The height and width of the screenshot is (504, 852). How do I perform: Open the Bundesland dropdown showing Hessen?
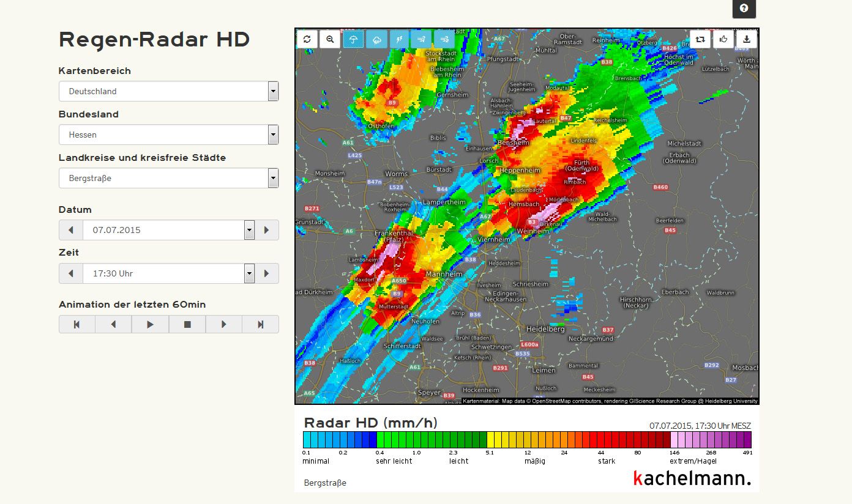(169, 135)
